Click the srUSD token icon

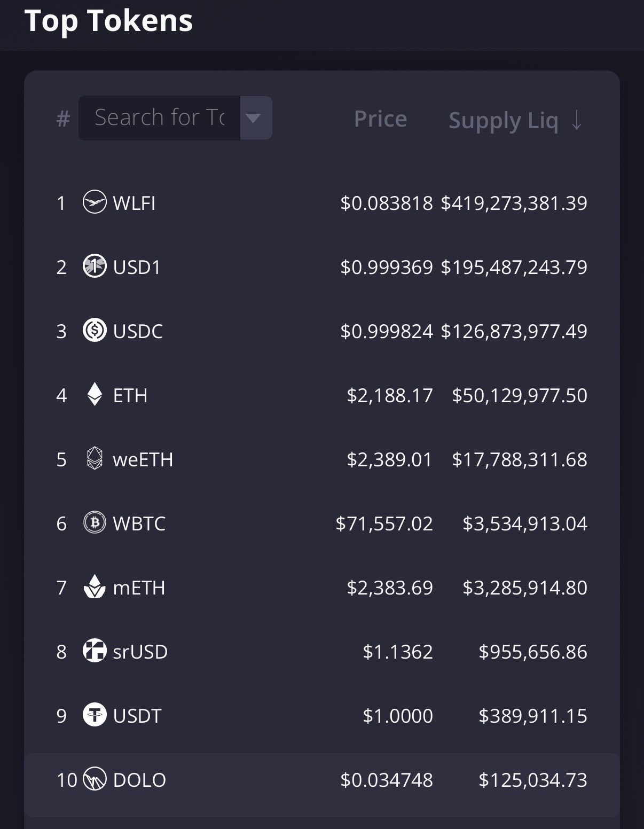pos(95,651)
